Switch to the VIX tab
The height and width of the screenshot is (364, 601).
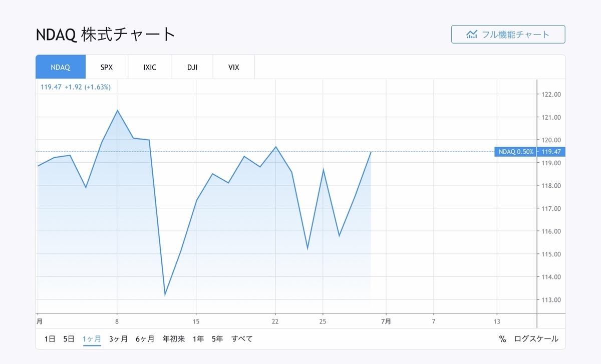coord(234,67)
